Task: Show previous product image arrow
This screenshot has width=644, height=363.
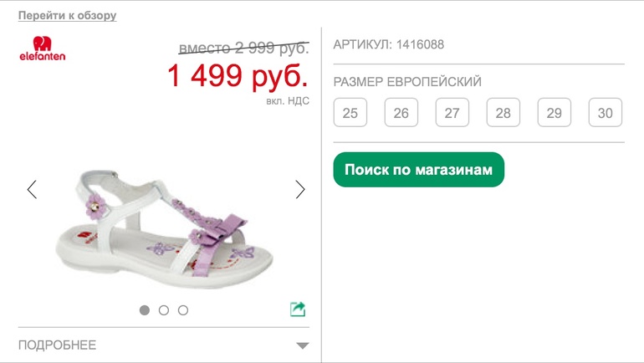Action: (x=32, y=189)
